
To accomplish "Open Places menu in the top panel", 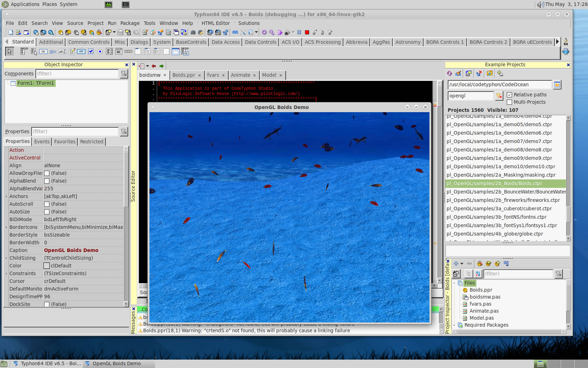I will tap(50, 4).
